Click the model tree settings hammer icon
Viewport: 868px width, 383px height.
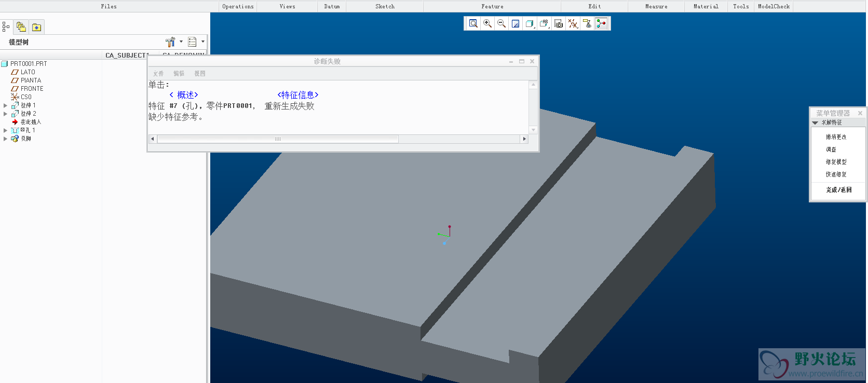170,42
